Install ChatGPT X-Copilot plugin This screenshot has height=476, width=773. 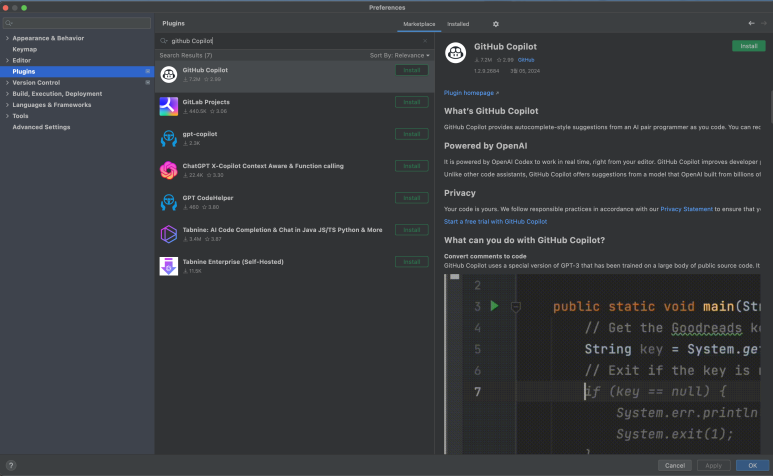(x=412, y=166)
